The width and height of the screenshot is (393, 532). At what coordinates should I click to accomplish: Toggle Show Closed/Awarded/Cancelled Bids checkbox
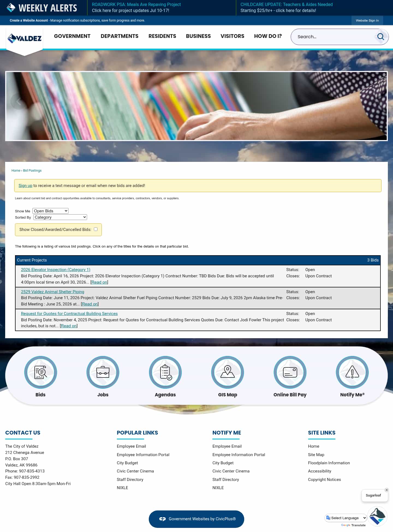[96, 229]
